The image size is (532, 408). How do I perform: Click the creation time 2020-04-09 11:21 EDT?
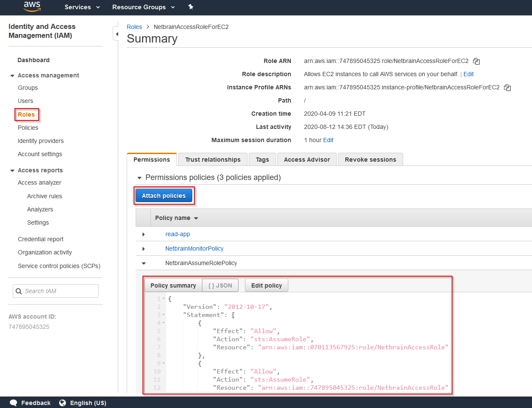coord(335,114)
